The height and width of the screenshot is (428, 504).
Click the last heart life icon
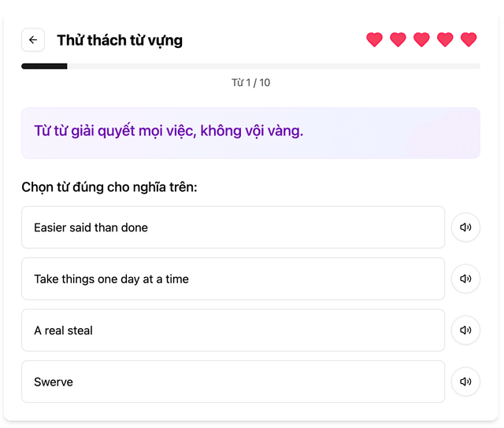click(x=469, y=40)
